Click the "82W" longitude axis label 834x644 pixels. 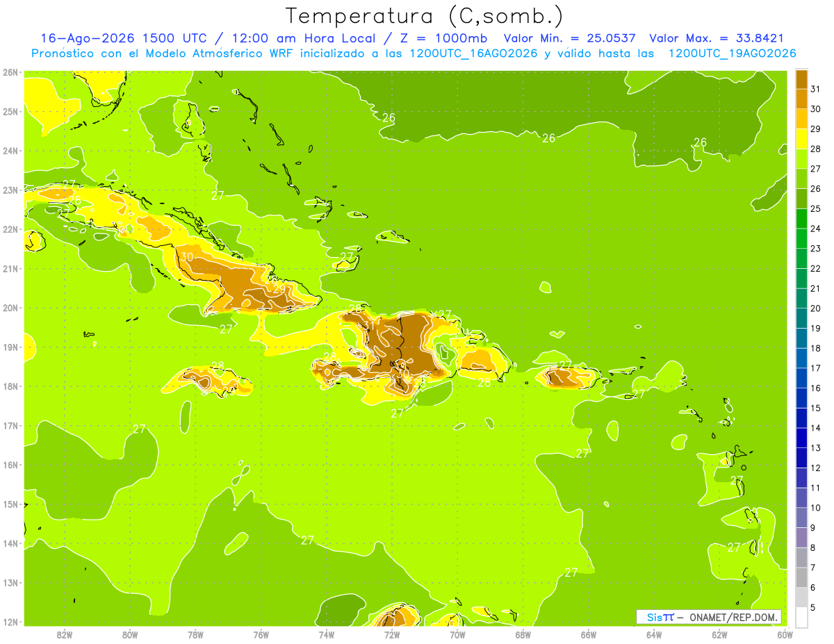64,634
